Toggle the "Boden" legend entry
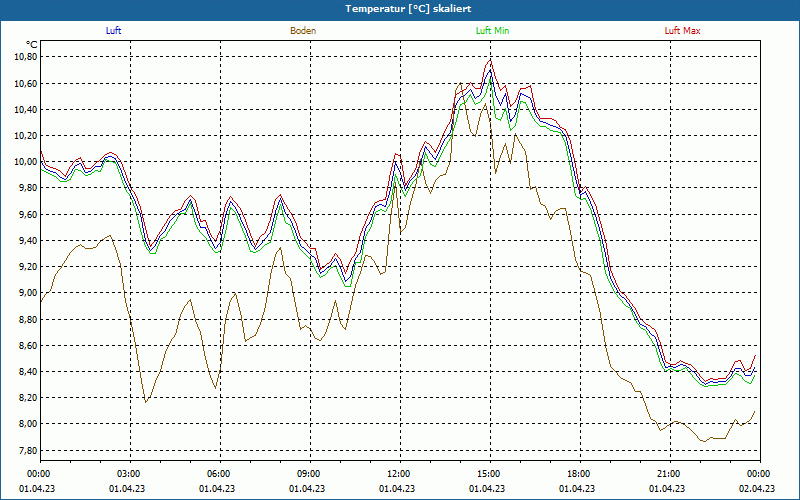The width and height of the screenshot is (800, 500). [303, 31]
